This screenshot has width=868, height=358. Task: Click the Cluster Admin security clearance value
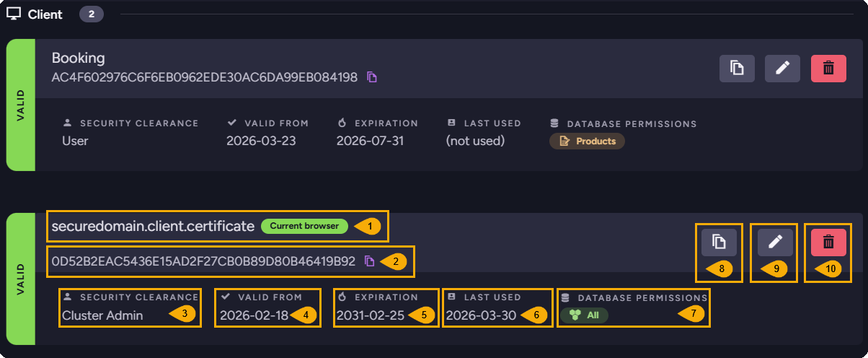102,315
